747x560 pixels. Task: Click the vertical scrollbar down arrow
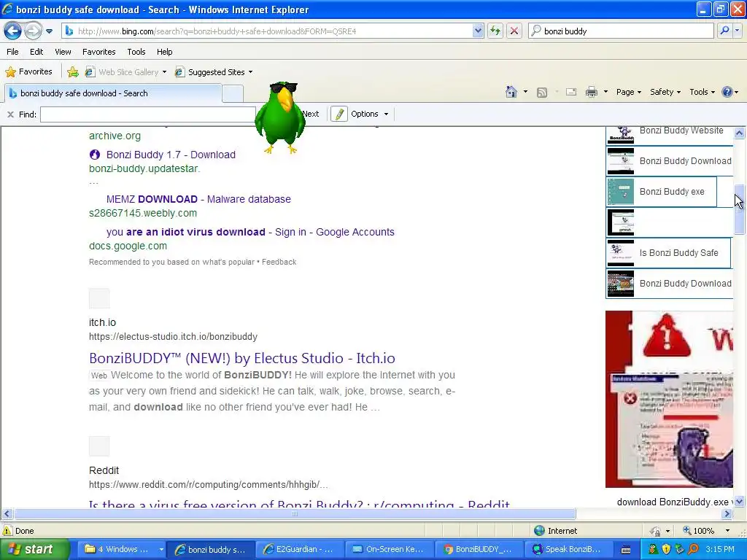pos(740,501)
